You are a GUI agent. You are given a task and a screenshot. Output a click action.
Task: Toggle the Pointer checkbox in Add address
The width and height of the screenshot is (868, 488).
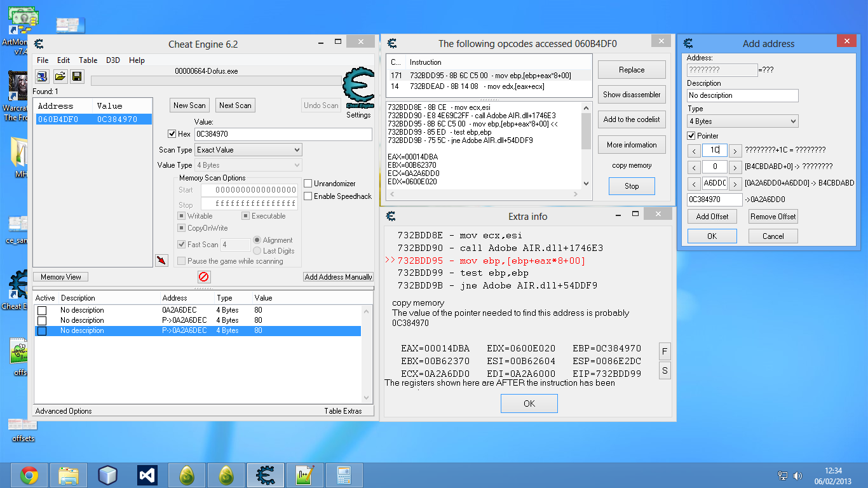pyautogui.click(x=691, y=136)
